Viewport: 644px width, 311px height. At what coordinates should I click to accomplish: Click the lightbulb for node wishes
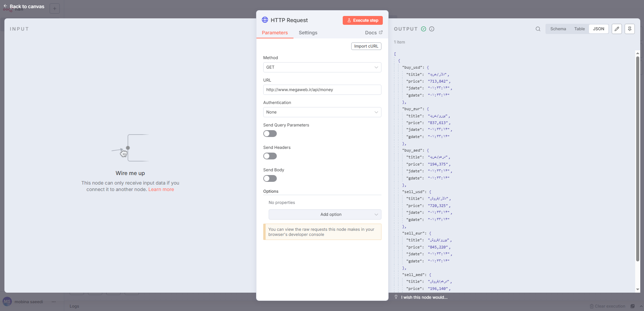(396, 297)
